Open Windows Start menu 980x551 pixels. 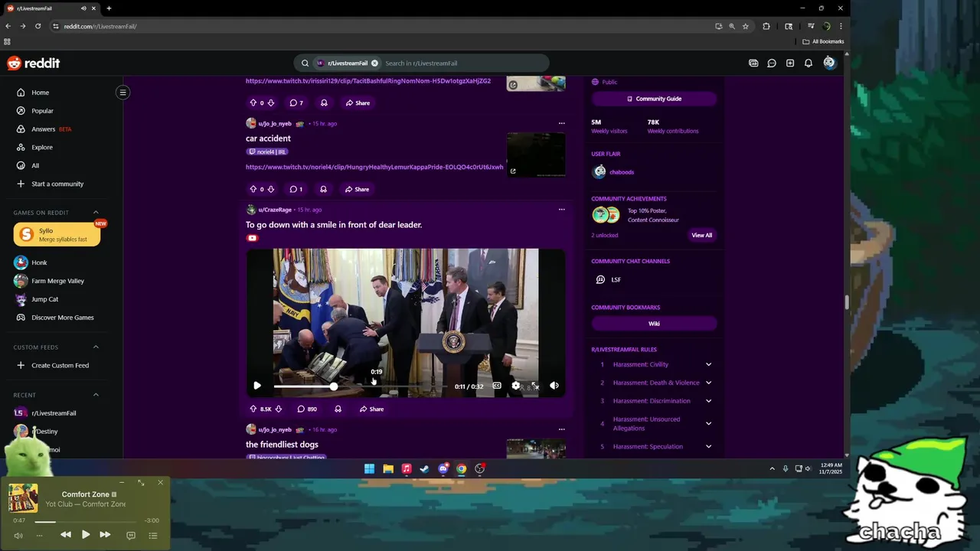pyautogui.click(x=370, y=469)
